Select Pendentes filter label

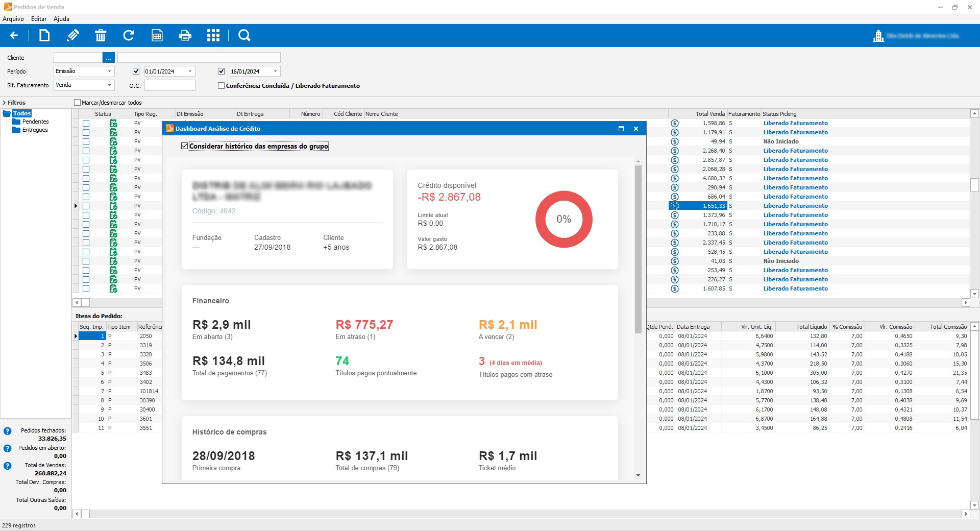click(x=35, y=122)
